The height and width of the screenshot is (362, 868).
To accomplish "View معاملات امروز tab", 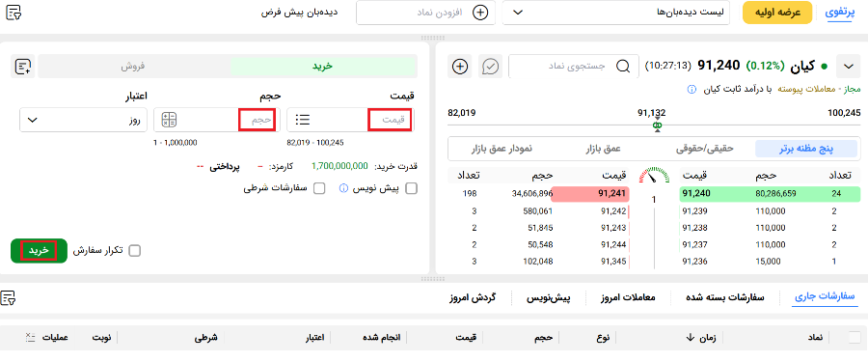I will tap(628, 297).
